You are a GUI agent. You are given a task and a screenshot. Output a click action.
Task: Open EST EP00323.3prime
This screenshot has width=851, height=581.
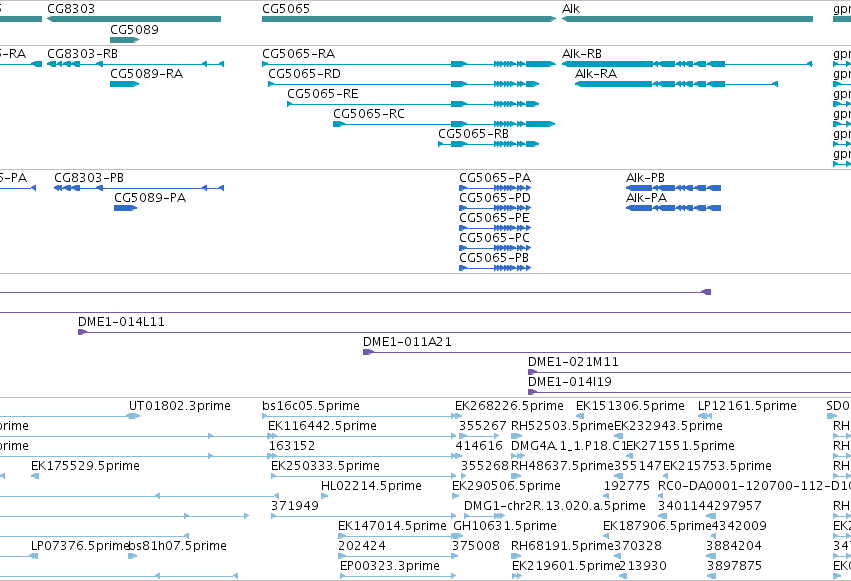click(x=390, y=566)
